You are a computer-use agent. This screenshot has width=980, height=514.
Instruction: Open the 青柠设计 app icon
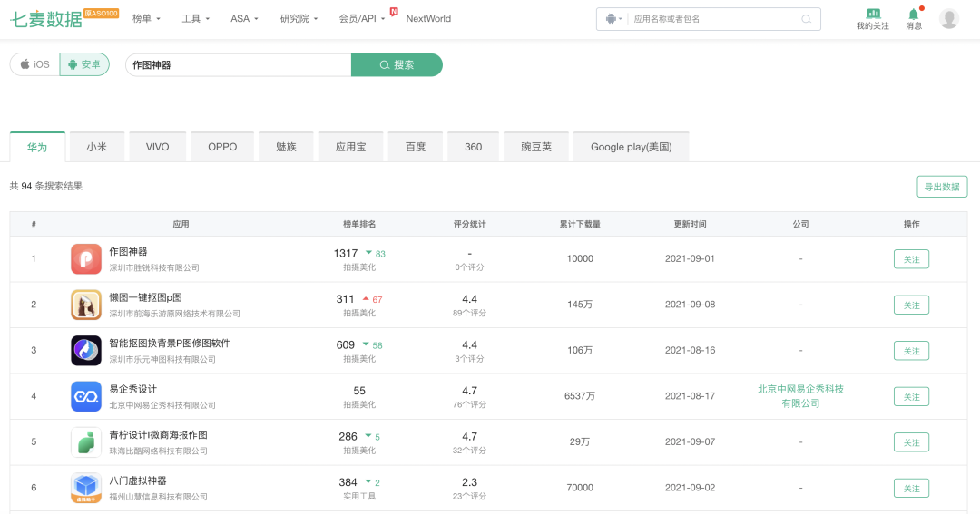tap(86, 442)
